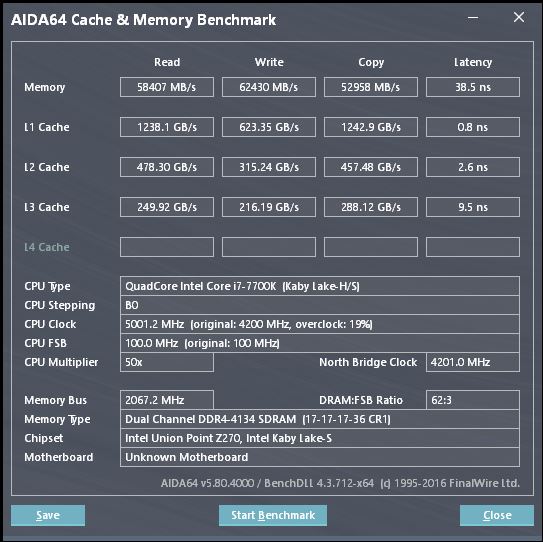Click the DRAM:FSB Ratio 62:3 field
This screenshot has height=542, width=543.
click(x=473, y=400)
